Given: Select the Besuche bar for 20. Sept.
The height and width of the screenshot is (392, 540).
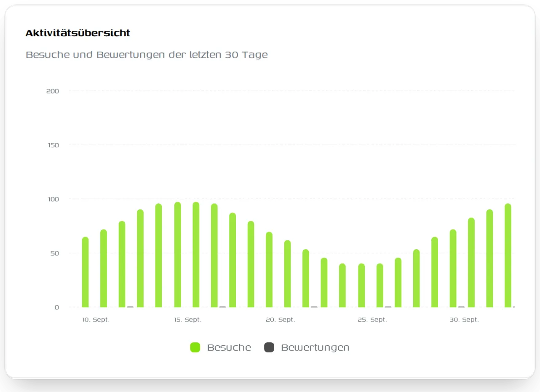Looking at the screenshot, I should tap(269, 269).
